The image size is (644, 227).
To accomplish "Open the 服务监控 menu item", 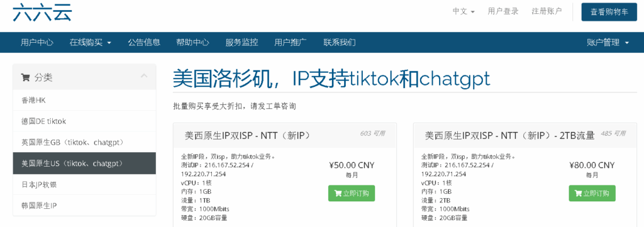I will click(241, 42).
